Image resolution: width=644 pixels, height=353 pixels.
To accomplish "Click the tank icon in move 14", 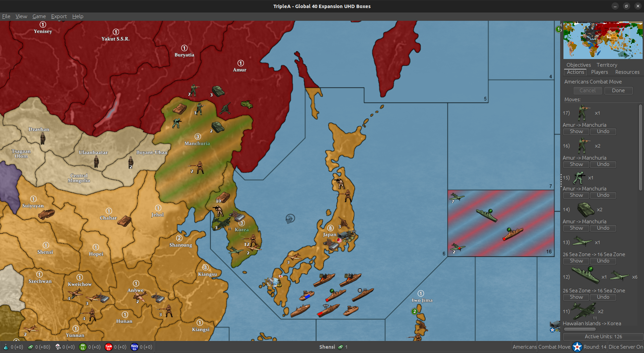I will click(586, 210).
